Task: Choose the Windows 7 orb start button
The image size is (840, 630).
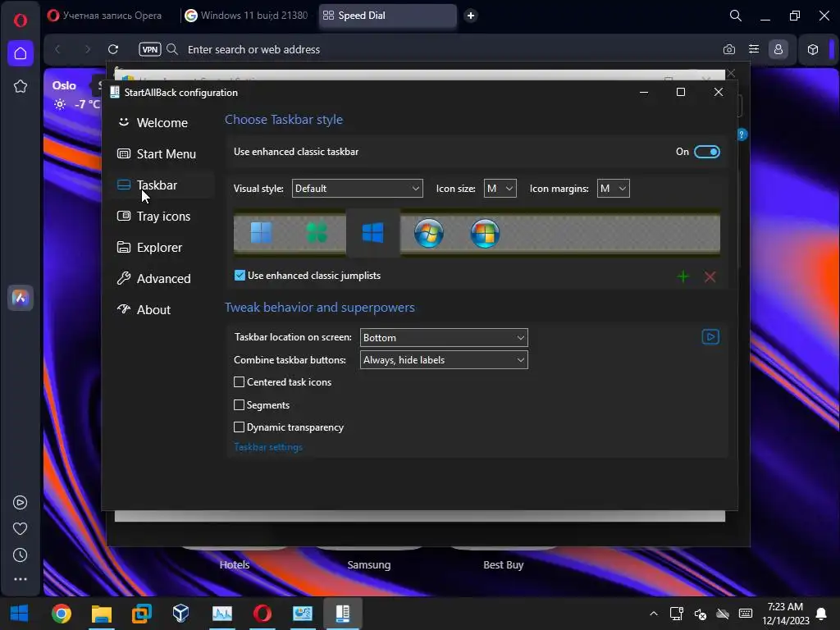Action: [x=428, y=233]
